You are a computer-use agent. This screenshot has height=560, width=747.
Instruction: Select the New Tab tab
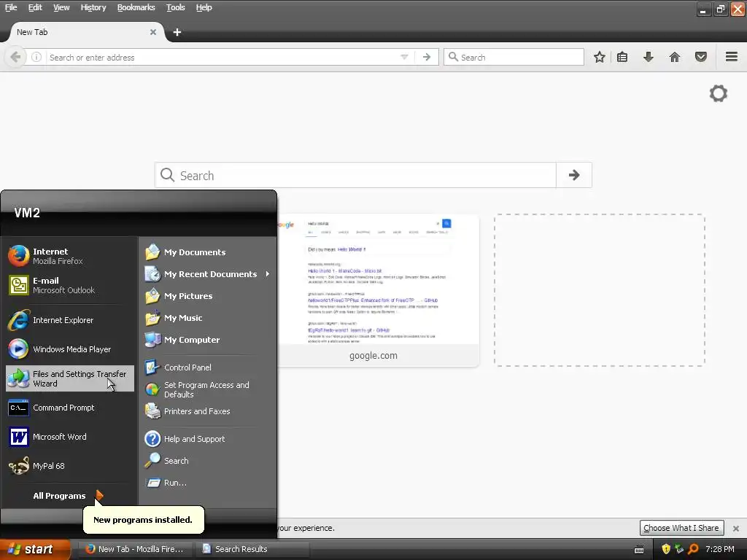tap(86, 32)
